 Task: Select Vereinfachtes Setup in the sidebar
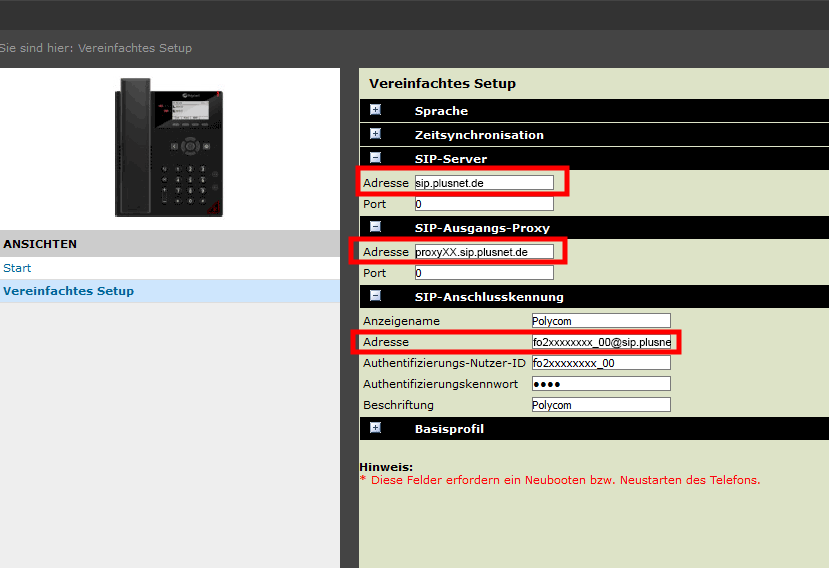[x=69, y=291]
